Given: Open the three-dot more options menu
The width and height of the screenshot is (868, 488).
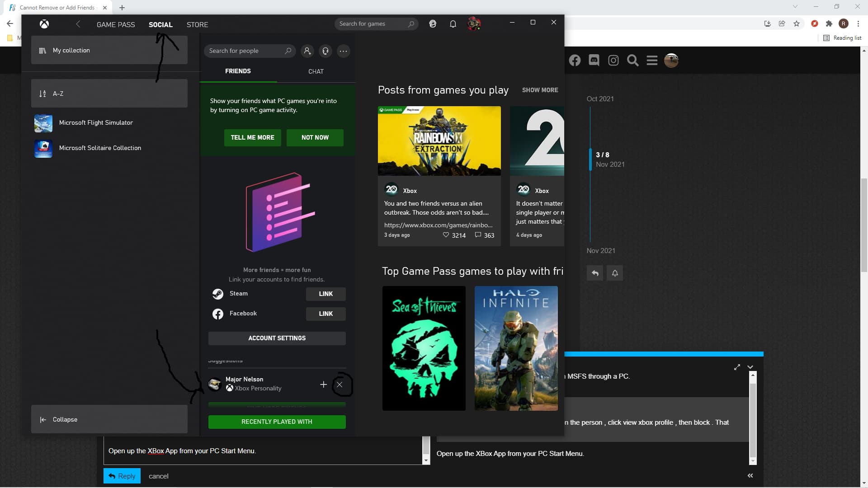Looking at the screenshot, I should (344, 51).
